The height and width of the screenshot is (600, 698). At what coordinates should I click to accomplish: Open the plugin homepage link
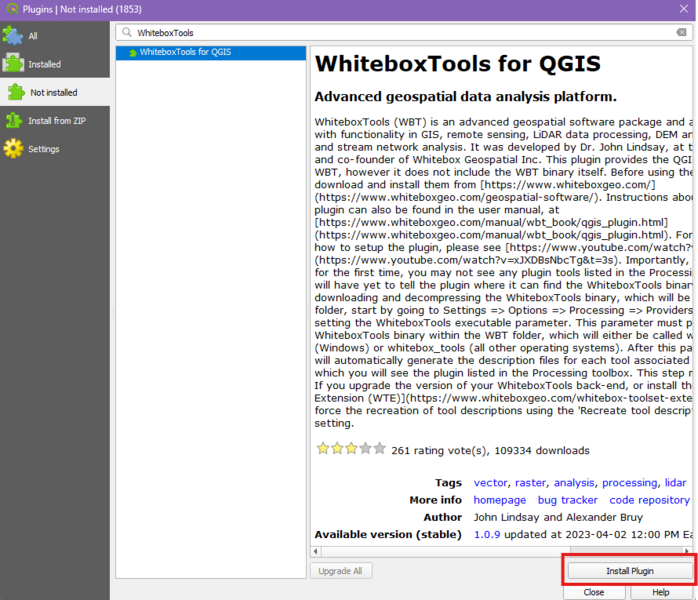point(499,500)
